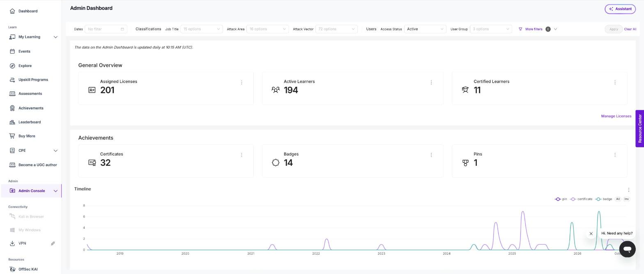The width and height of the screenshot is (644, 274).
Task: Click Become a UGC author icon
Action: pos(12,165)
